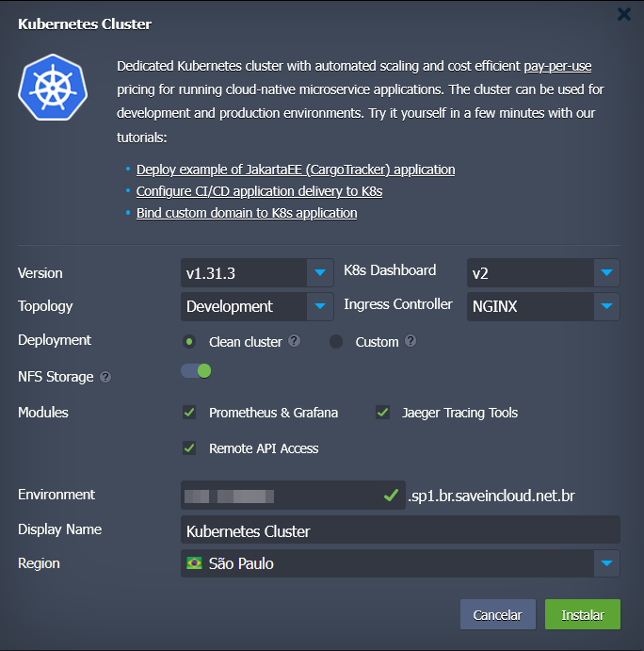The width and height of the screenshot is (644, 651).
Task: Click the Deployment label
Action: pos(55,340)
